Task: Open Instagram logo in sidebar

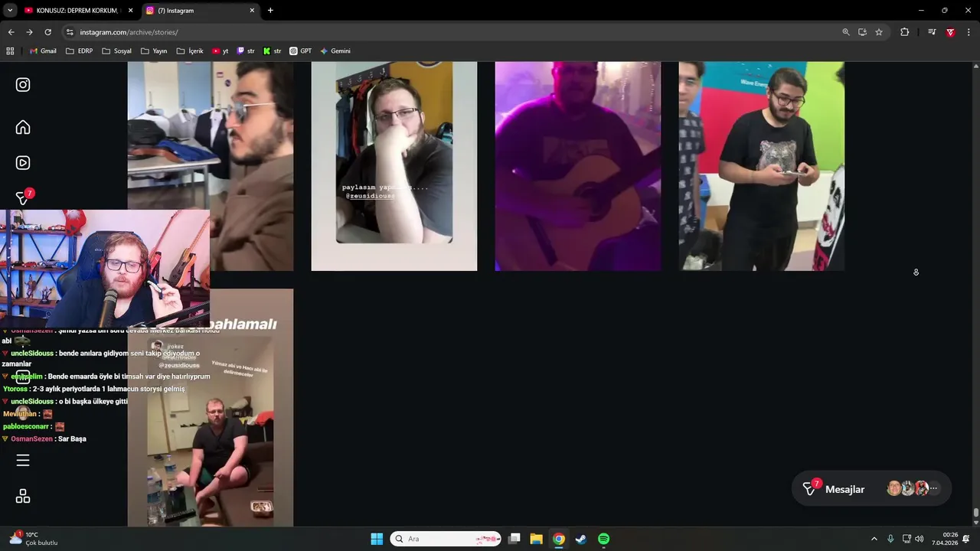Action: [x=23, y=85]
